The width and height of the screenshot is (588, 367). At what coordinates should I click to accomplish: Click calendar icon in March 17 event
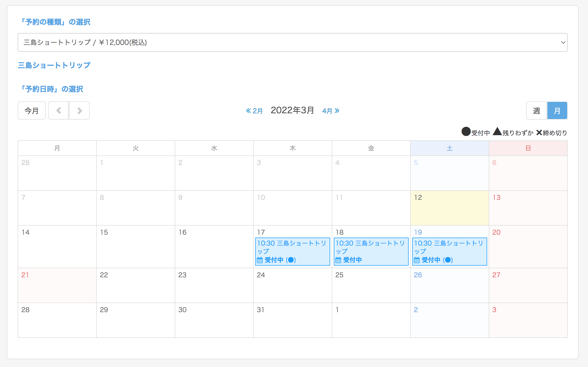(x=260, y=260)
